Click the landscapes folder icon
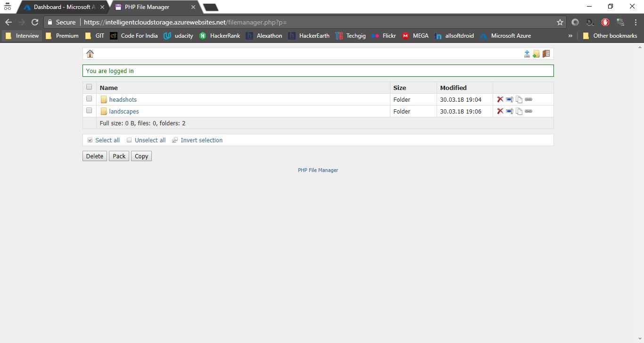The height and width of the screenshot is (343, 644). point(104,111)
